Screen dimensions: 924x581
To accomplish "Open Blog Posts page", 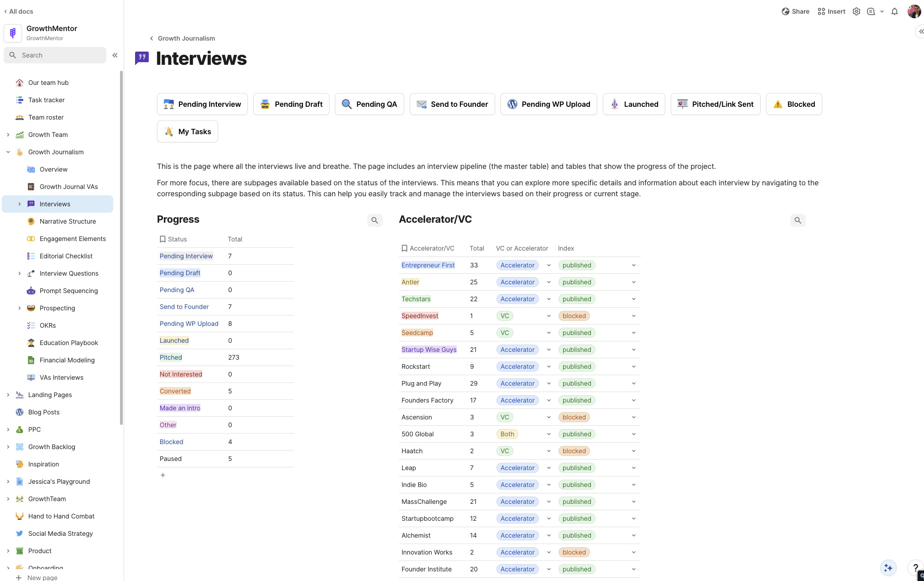I will click(x=44, y=412).
